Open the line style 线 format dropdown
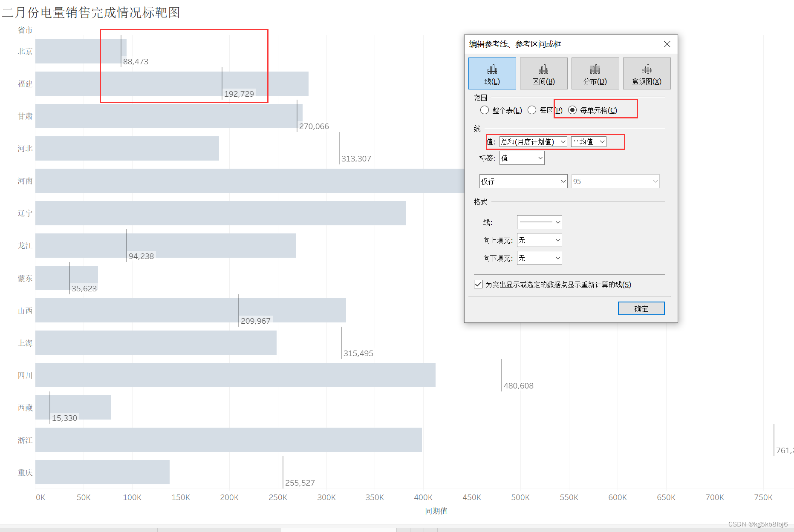794x532 pixels. (540, 222)
